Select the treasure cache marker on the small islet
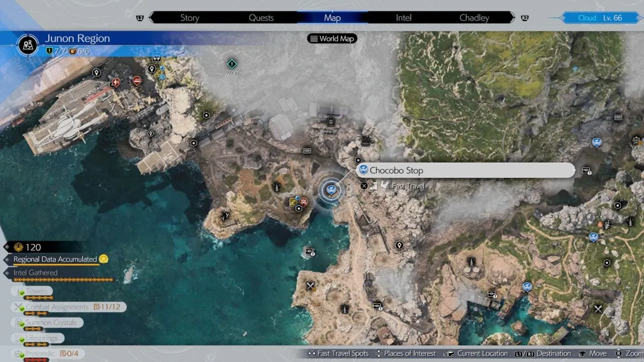 tap(310, 252)
